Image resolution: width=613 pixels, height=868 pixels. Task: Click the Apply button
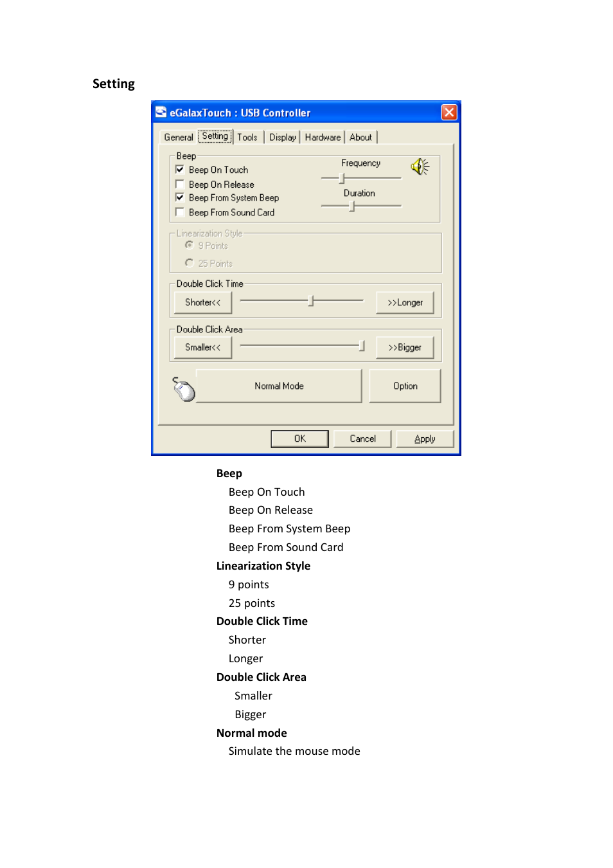[x=425, y=439]
